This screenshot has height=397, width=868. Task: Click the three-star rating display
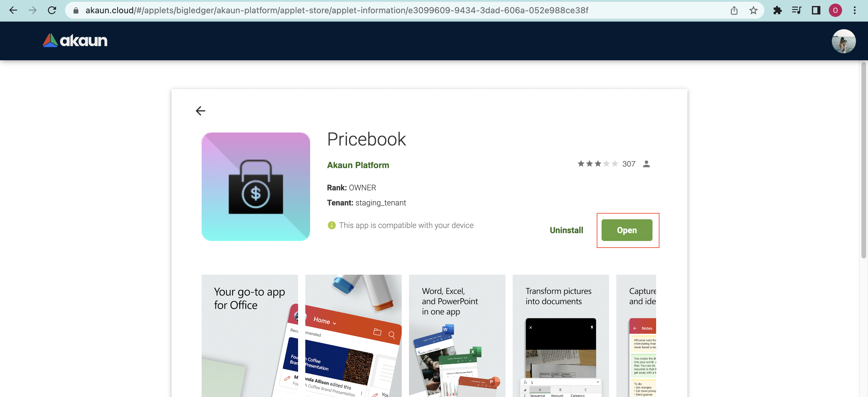coord(597,164)
